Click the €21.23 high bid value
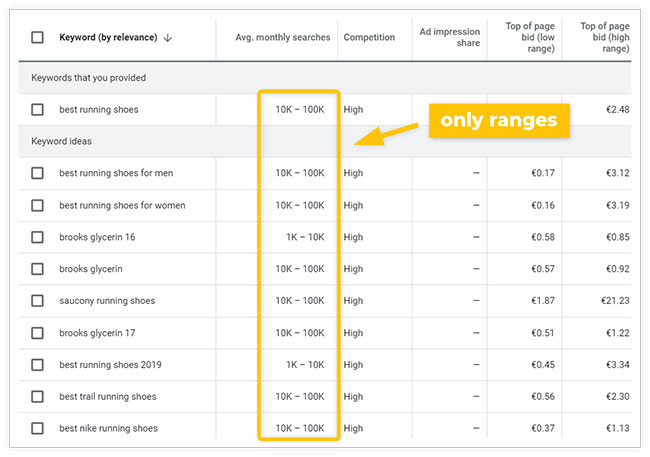The height and width of the screenshot is (457, 650). 615,301
